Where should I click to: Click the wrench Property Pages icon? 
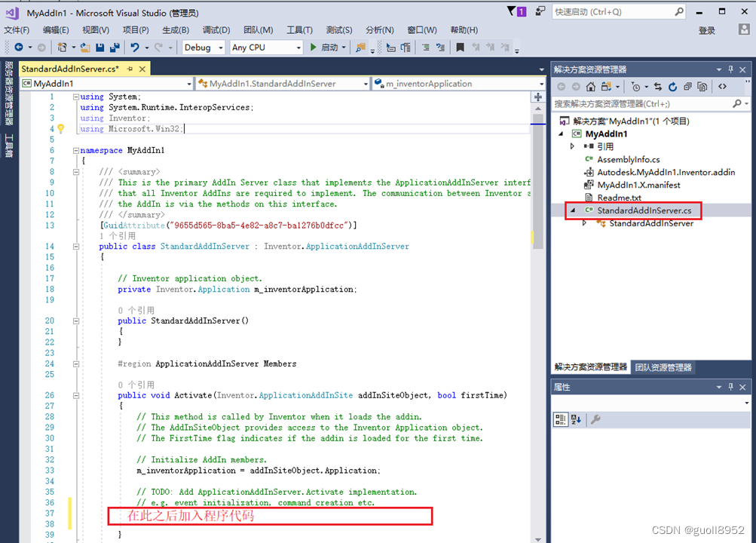click(596, 419)
